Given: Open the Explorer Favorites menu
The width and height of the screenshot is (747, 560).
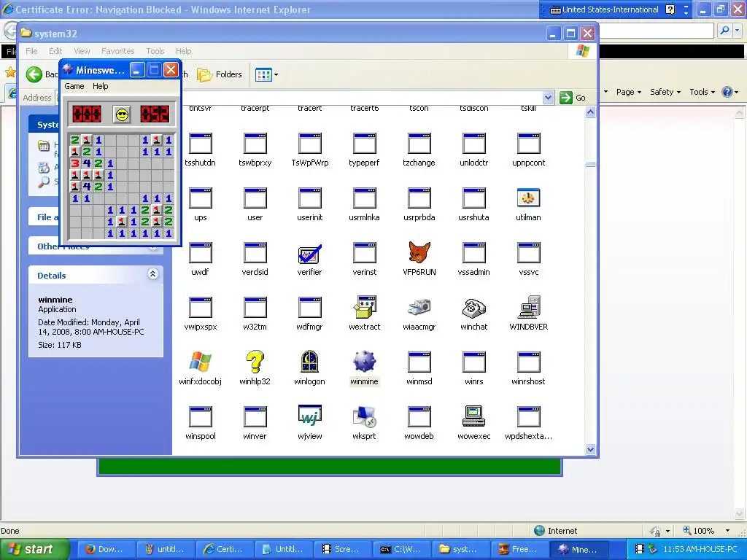Looking at the screenshot, I should tap(117, 51).
